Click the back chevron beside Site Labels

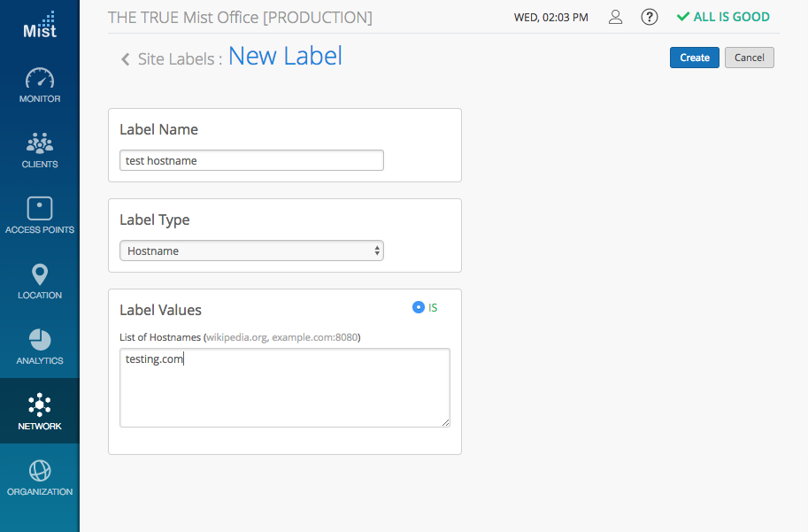(x=126, y=59)
